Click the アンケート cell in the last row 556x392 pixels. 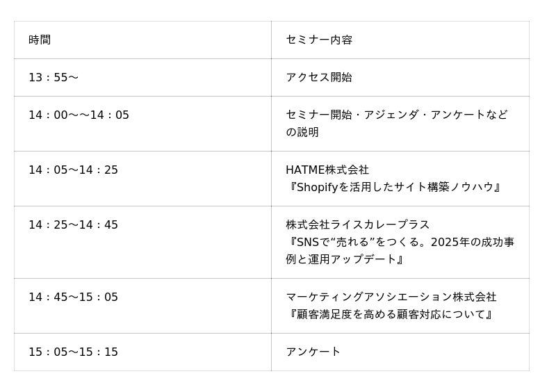(x=313, y=352)
